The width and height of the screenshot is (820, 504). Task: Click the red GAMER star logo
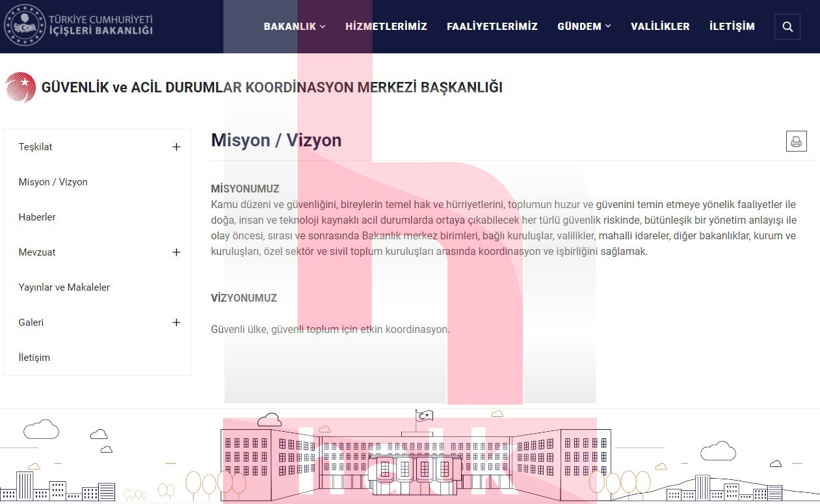[21, 87]
